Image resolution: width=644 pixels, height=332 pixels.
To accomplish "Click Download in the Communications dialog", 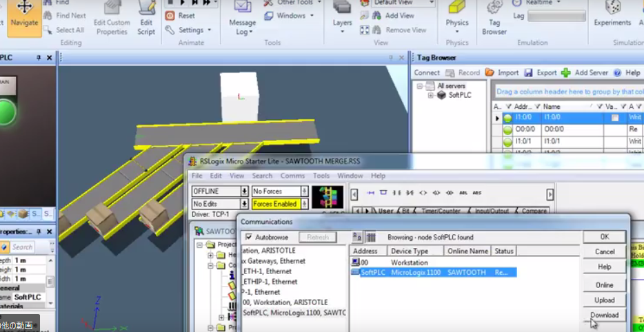I will pos(605,315).
